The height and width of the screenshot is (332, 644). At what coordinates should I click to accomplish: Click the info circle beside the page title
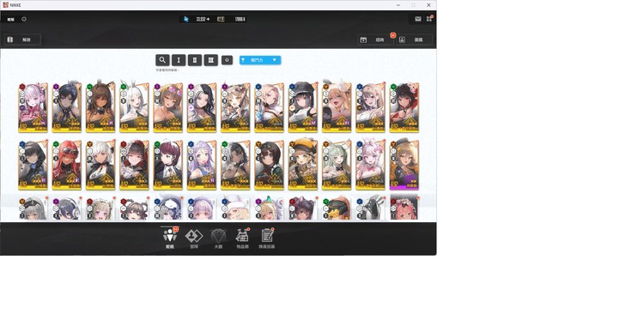24,19
